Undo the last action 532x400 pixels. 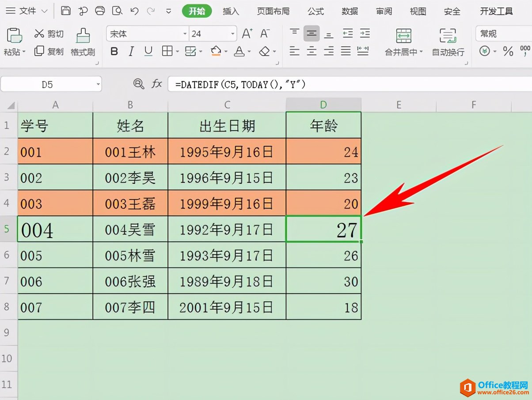tap(135, 11)
